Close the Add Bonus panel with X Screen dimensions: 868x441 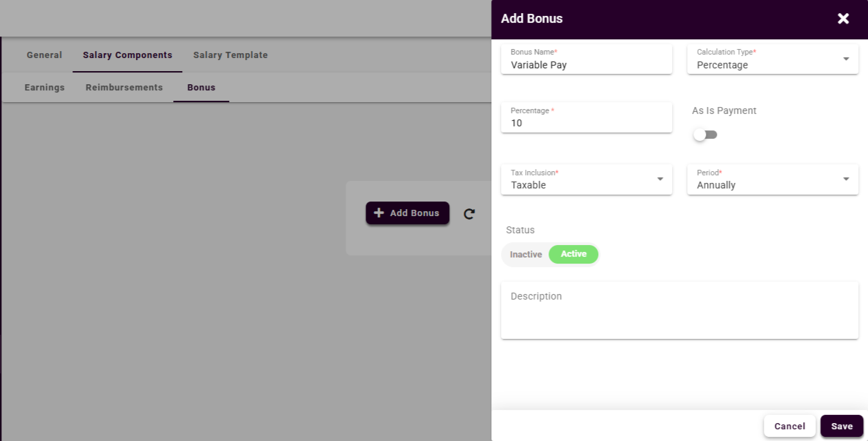click(x=842, y=19)
